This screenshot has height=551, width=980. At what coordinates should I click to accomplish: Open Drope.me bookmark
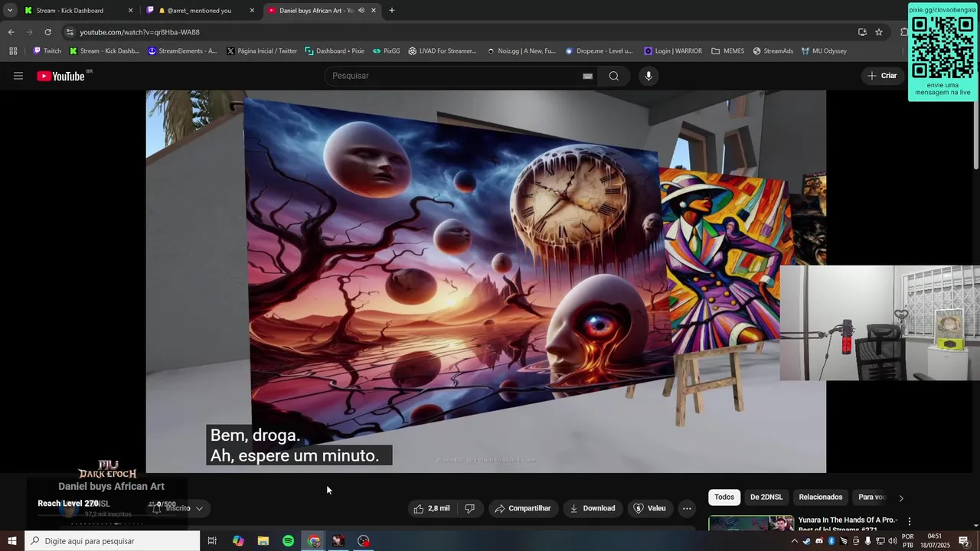[x=599, y=51]
